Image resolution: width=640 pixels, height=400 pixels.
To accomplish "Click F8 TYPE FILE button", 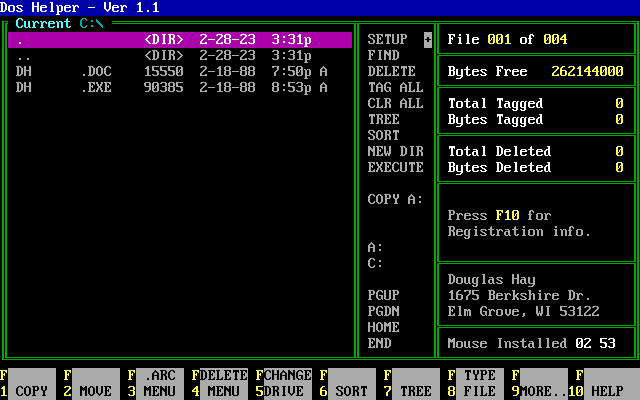I will (x=479, y=383).
